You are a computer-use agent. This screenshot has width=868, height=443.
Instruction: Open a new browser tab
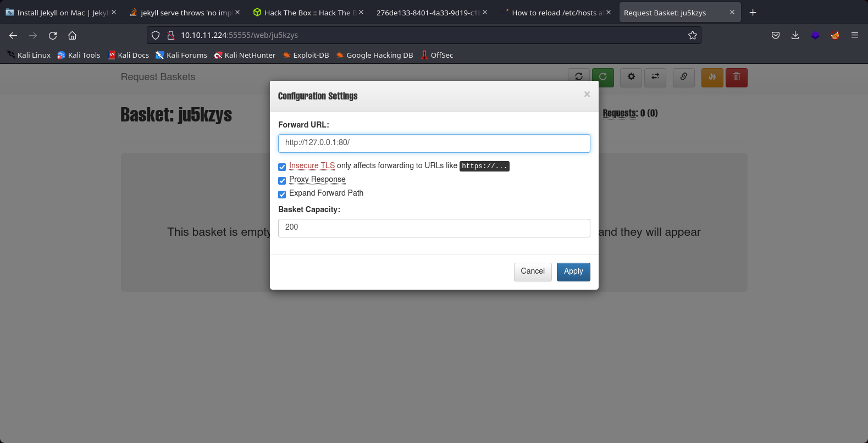[x=753, y=12]
